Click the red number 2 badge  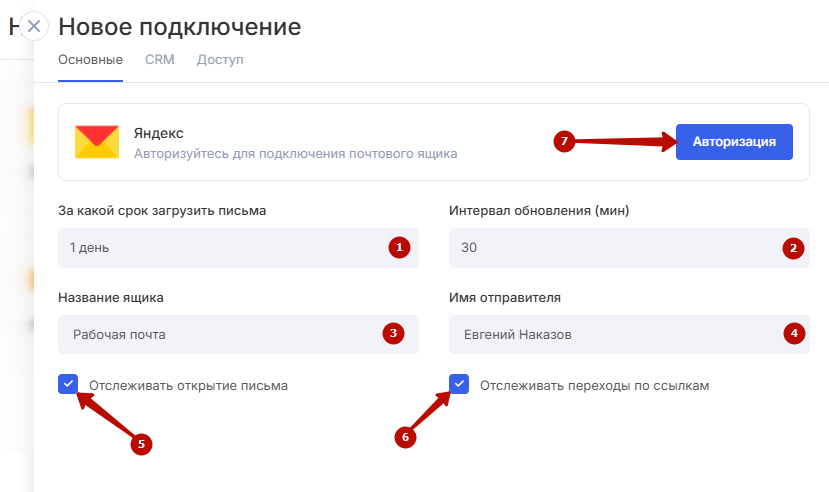point(794,248)
